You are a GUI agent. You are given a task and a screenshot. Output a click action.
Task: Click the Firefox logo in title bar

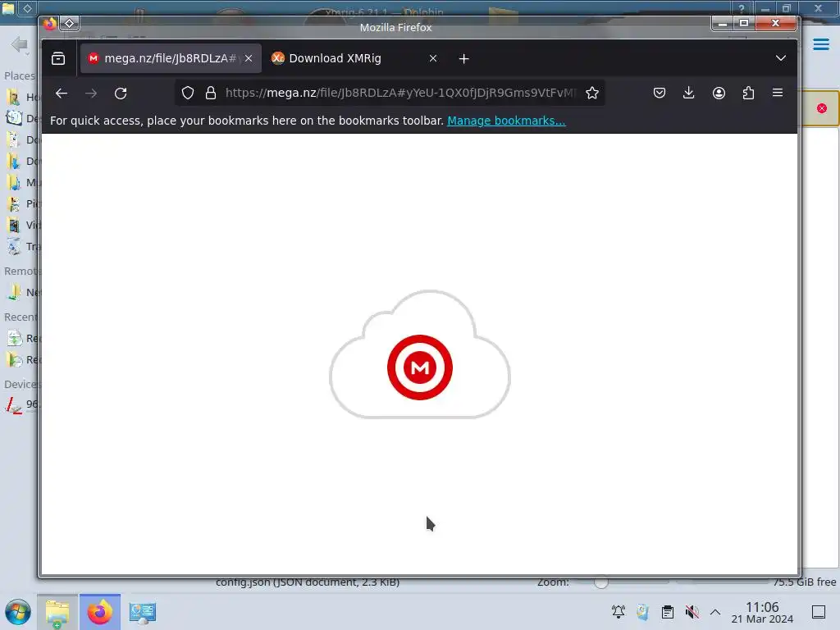tap(50, 24)
